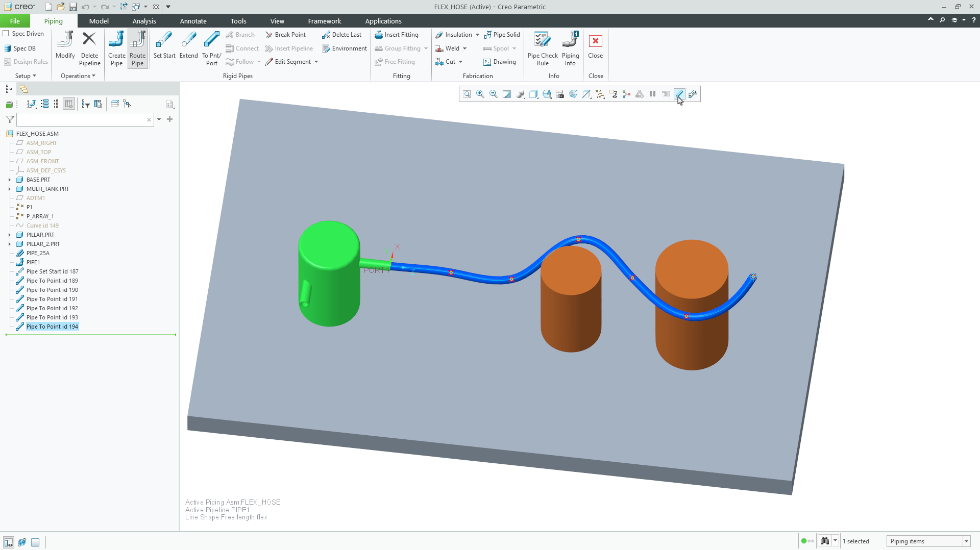The image size is (980, 550).
Task: Toggle the Spin Center icon
Action: (x=626, y=94)
